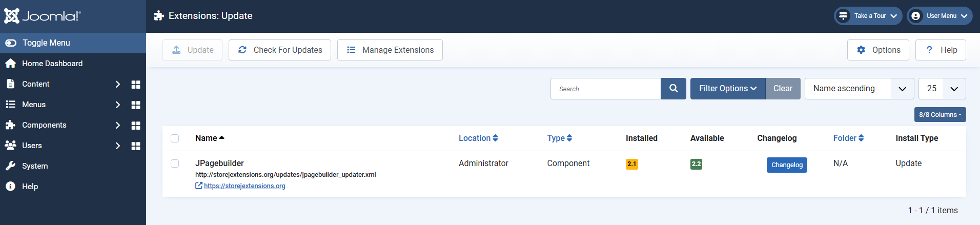Click the available version 2.2 badge

pos(696,164)
